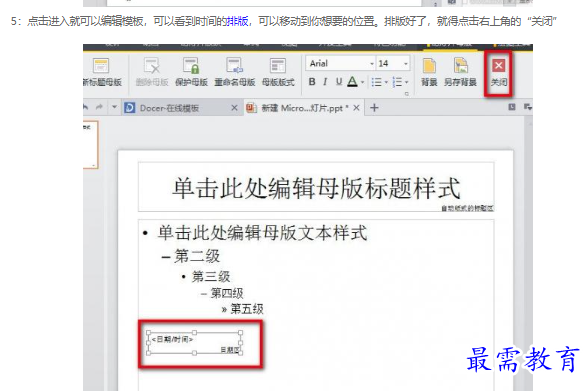Click the 第五级 outline level text
Screen dimensions: 588x391
click(x=247, y=309)
